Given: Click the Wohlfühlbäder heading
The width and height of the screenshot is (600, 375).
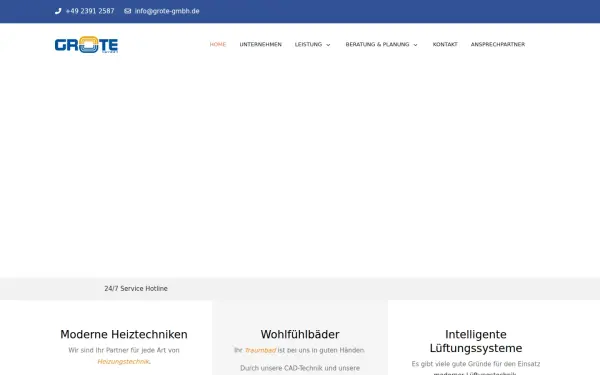Looking at the screenshot, I should [300, 334].
